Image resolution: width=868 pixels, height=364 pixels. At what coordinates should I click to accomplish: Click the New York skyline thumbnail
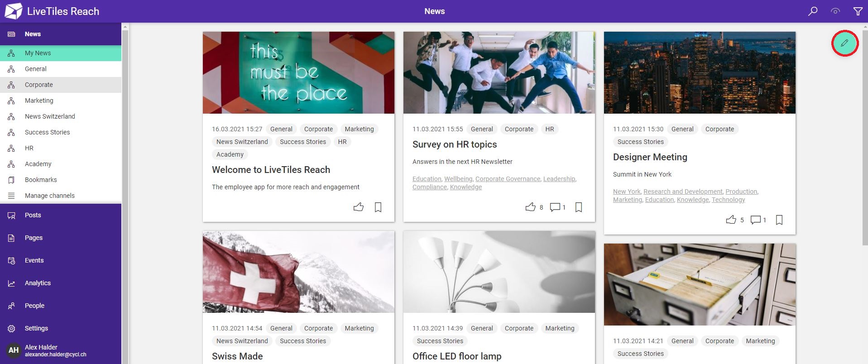click(700, 72)
